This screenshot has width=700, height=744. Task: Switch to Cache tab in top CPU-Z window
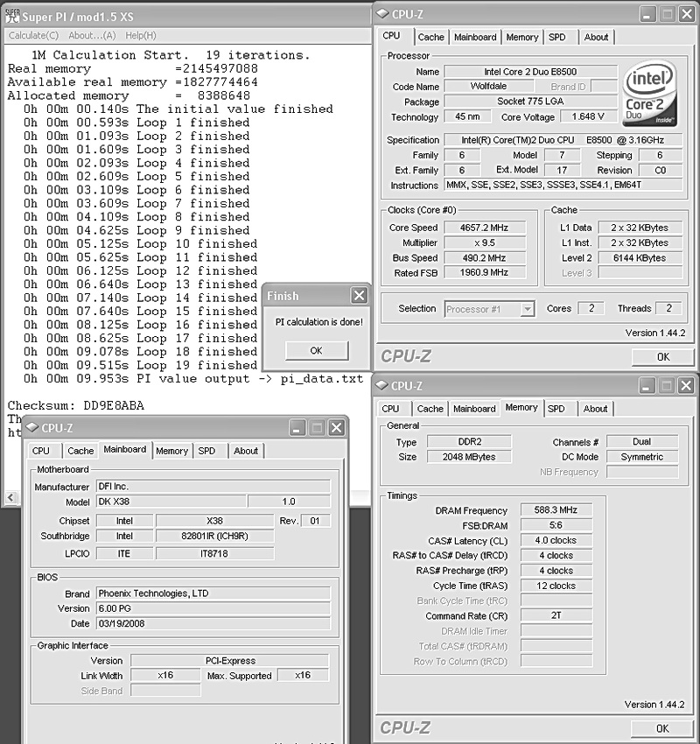tap(431, 37)
